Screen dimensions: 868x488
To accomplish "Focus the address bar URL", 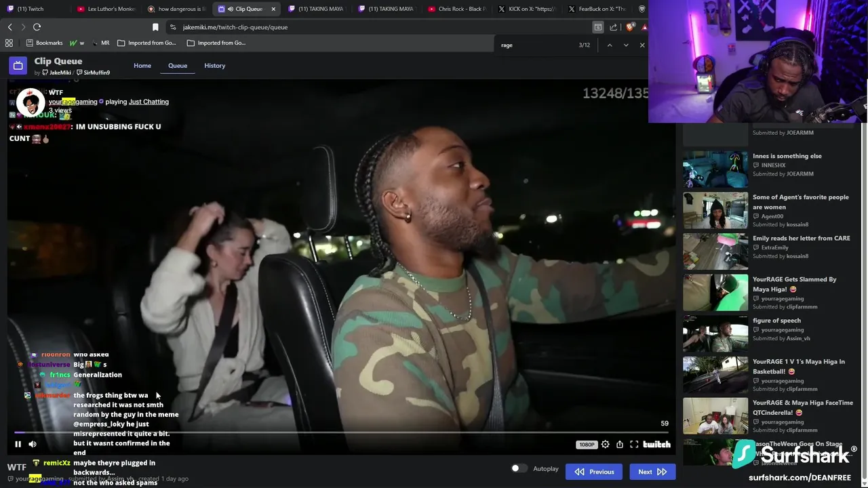I will point(235,27).
